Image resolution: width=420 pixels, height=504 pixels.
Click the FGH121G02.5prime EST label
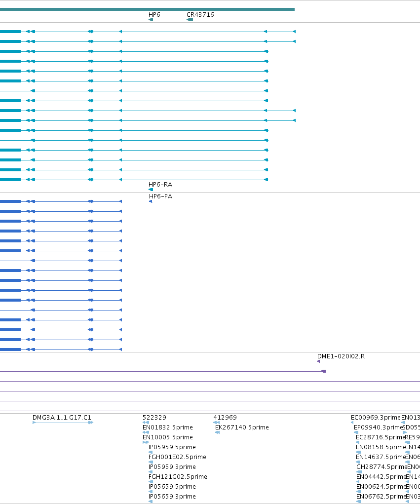pos(178,477)
